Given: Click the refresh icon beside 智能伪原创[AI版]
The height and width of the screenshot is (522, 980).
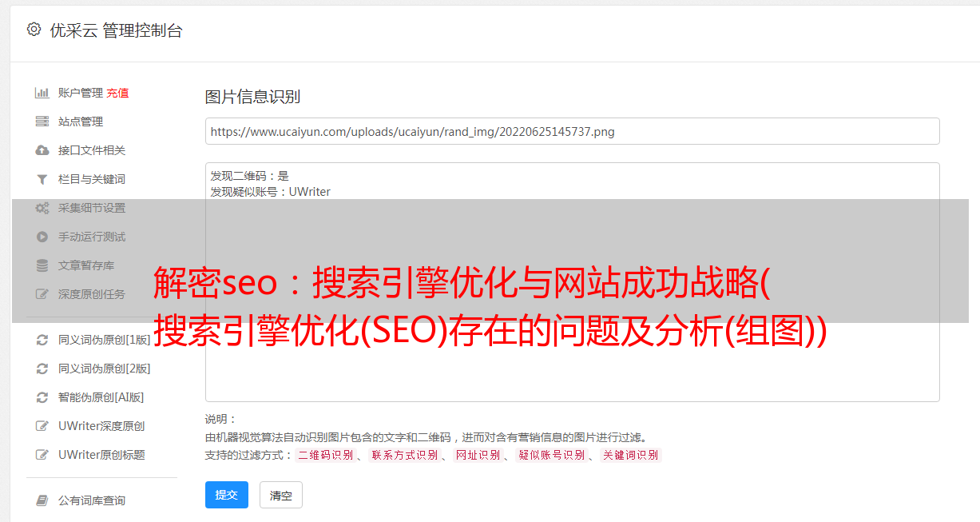Looking at the screenshot, I should tap(42, 397).
